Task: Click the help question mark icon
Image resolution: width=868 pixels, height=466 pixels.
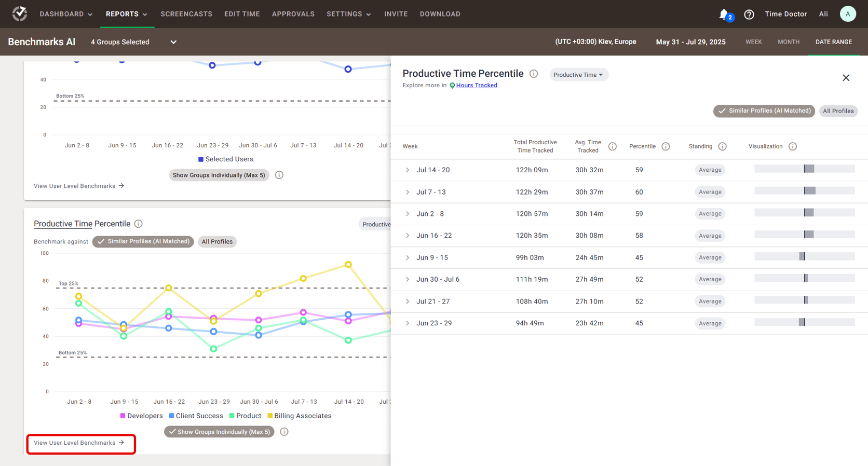Action: [749, 15]
